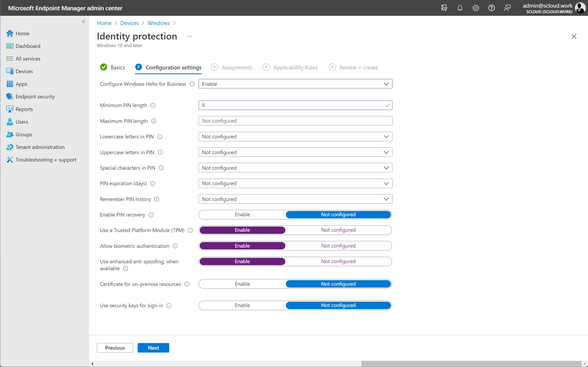Open the more options ellipsis beside title
This screenshot has width=588, height=367.
190,36
